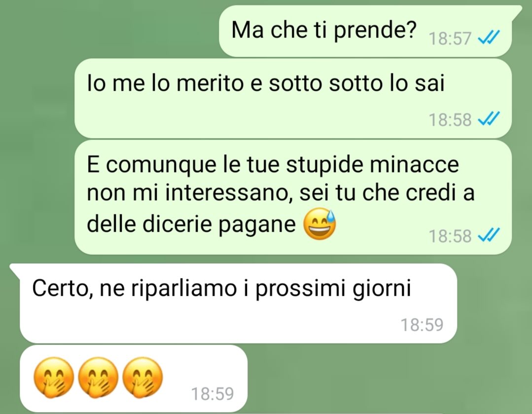
Task: Click blue ticks on 'dicerie pagane' message
Action: (489, 235)
